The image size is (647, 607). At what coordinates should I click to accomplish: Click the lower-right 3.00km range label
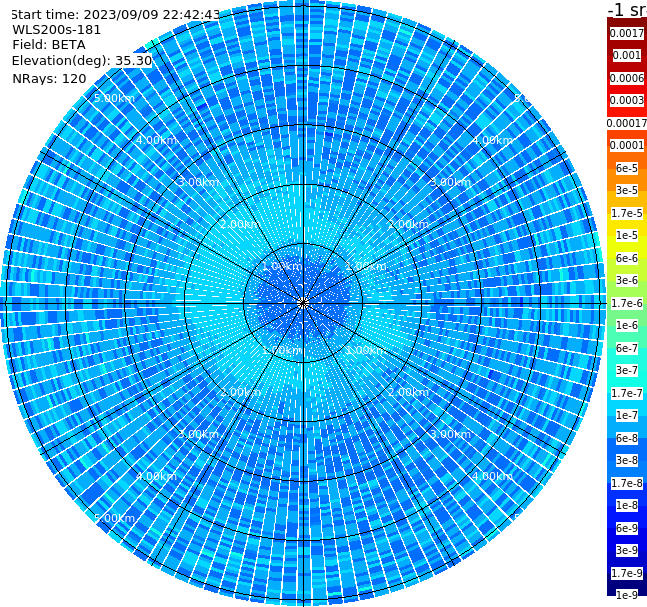click(x=450, y=434)
